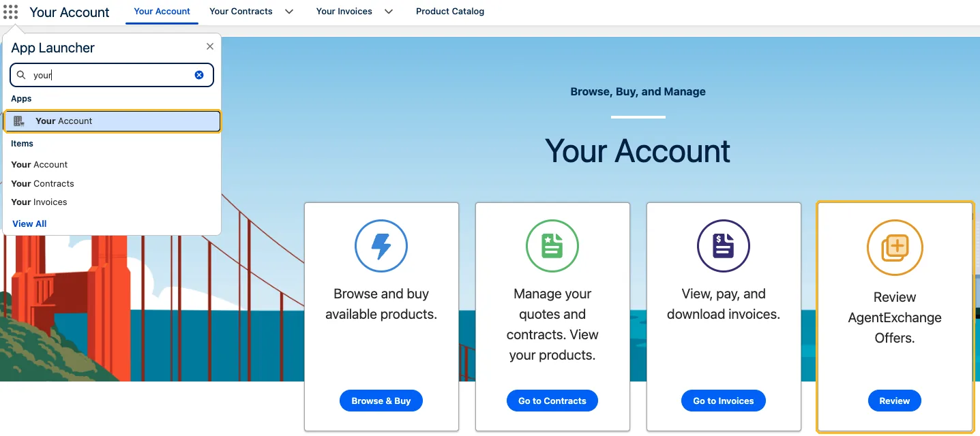The image size is (980, 436).
Task: Click the Your Account app name header
Action: coord(70,12)
